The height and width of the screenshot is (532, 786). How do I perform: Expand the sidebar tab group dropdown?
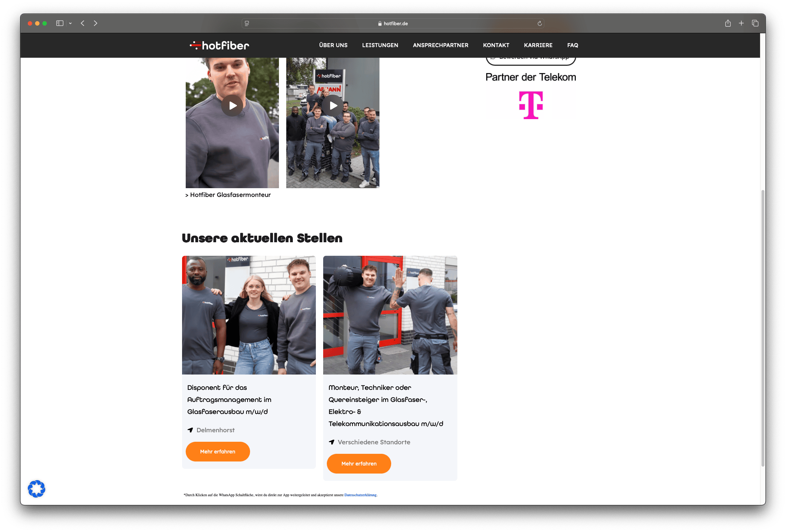tap(70, 23)
